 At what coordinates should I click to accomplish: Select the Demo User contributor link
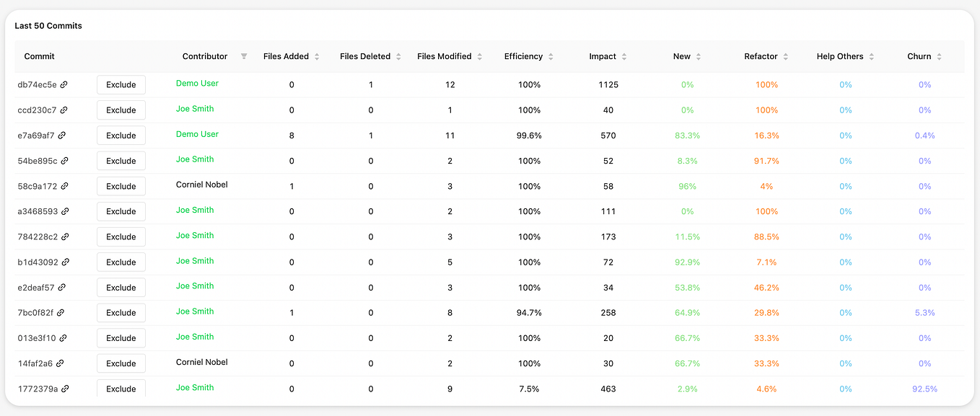[x=197, y=84]
